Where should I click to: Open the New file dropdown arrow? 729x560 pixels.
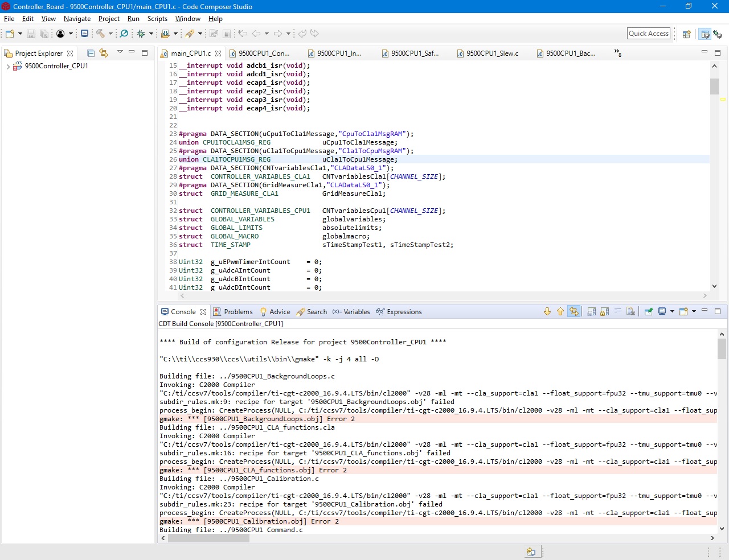[x=20, y=34]
